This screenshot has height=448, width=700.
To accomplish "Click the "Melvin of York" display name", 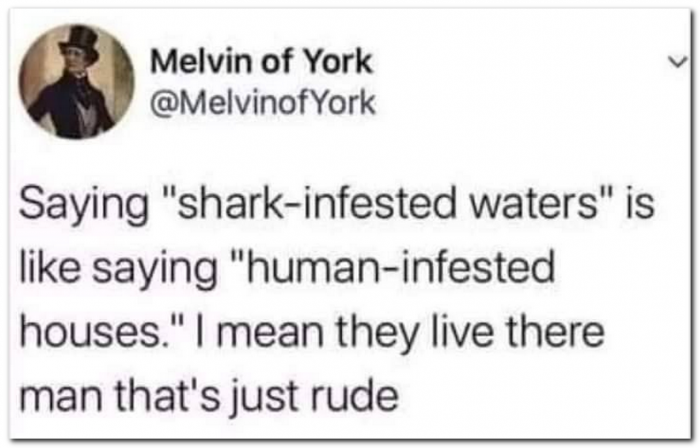I will [262, 62].
